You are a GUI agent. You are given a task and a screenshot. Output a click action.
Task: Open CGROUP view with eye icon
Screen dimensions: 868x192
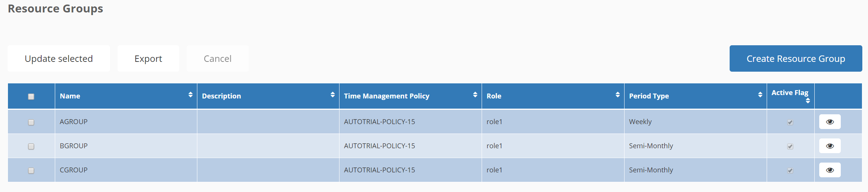[x=830, y=170]
